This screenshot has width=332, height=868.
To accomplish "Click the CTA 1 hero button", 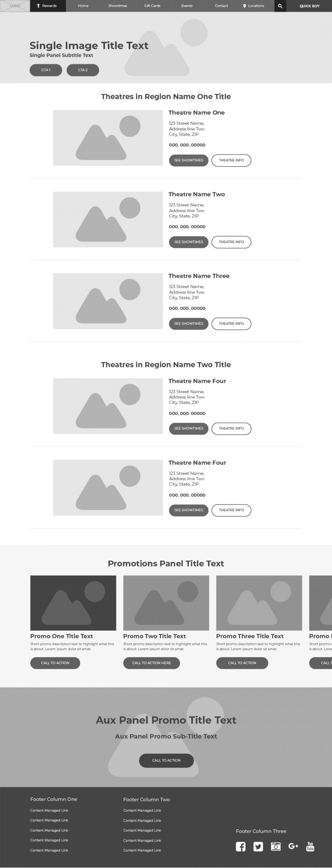I will tap(46, 70).
